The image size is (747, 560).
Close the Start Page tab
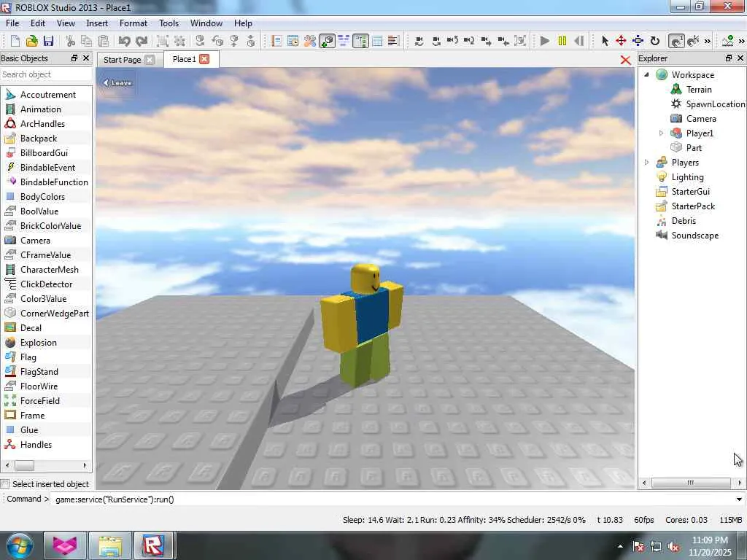150,60
